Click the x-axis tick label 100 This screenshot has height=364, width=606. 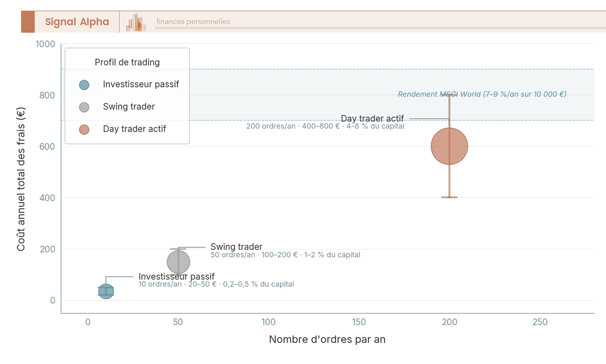coord(269,322)
